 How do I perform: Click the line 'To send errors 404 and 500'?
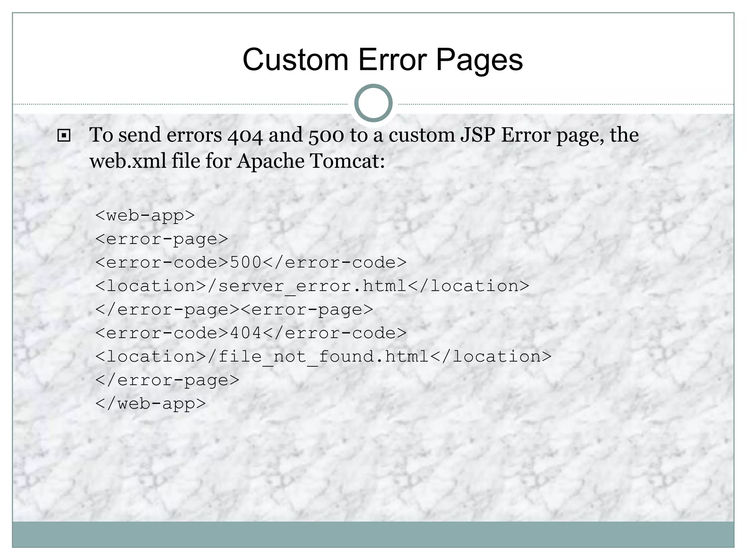pos(364,136)
